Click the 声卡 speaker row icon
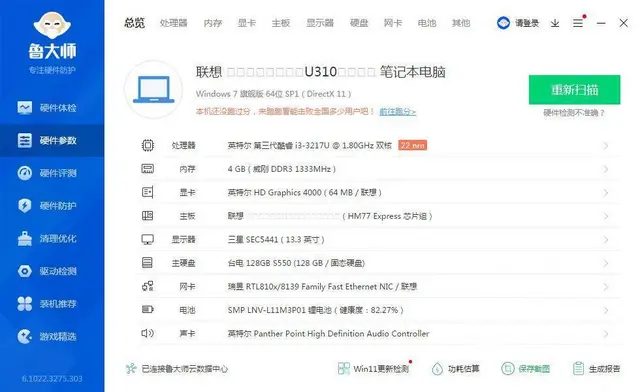Image resolution: width=640 pixels, height=392 pixels. tap(147, 333)
